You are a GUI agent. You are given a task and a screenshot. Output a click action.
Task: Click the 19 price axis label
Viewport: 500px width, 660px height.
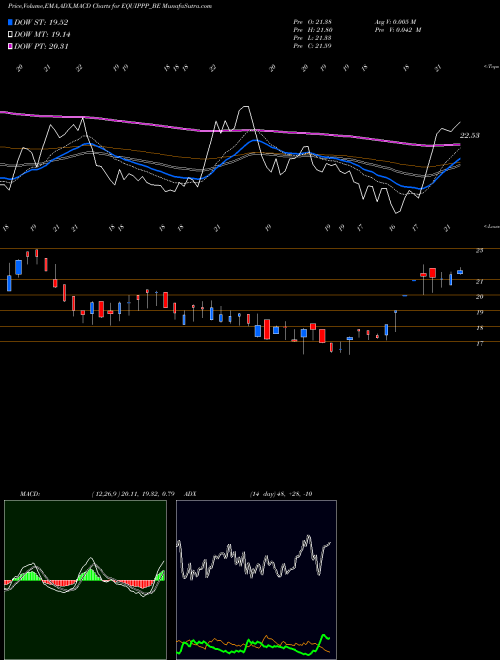tap(479, 312)
